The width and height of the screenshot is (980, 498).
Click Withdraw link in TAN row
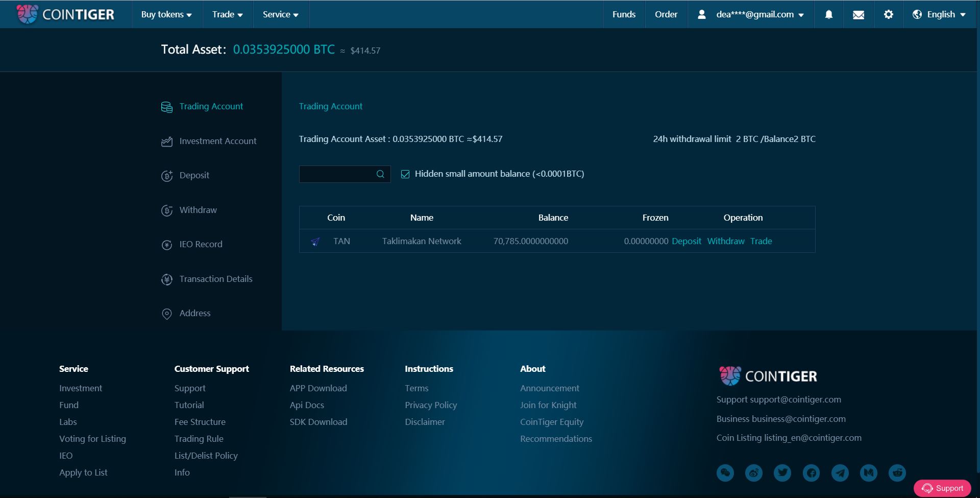point(726,241)
